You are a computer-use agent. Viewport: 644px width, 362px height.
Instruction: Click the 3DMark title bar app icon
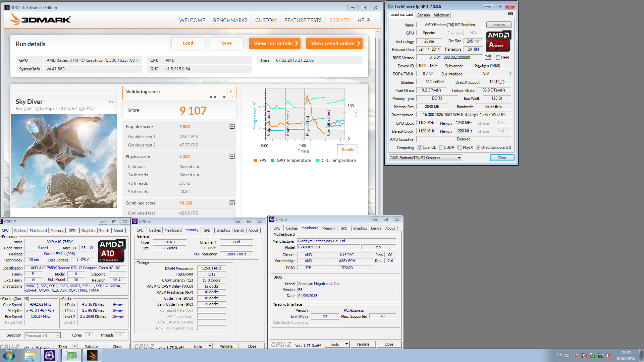click(x=7, y=7)
